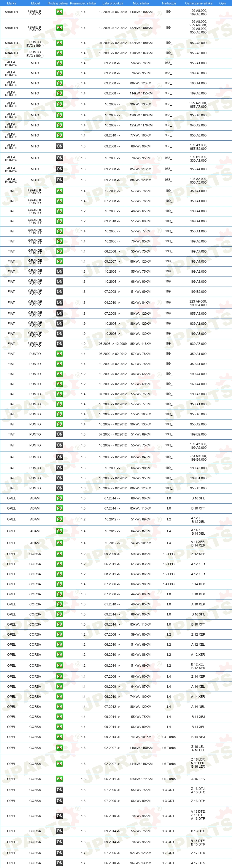Click the Moc silnika column header
This screenshot has width=232, height=868.
coord(141,3)
